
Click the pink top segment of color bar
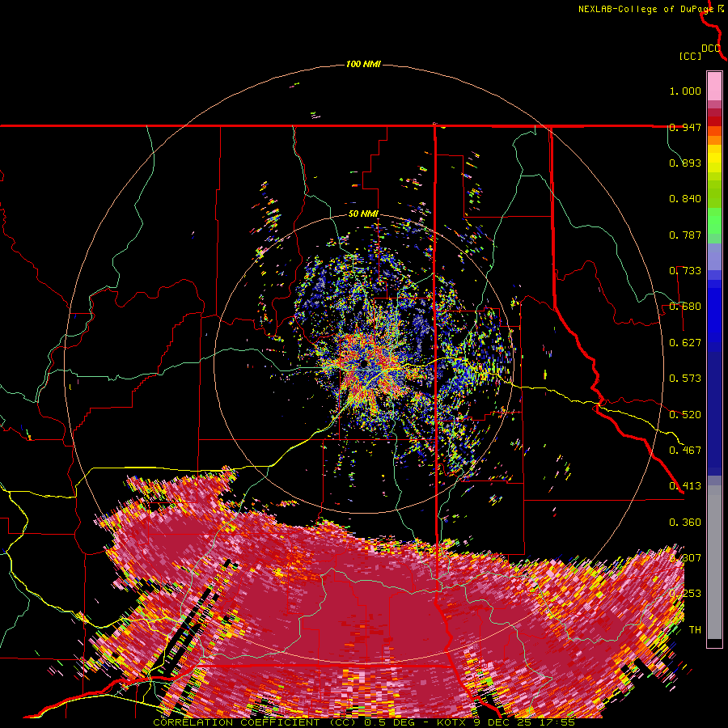[x=714, y=87]
